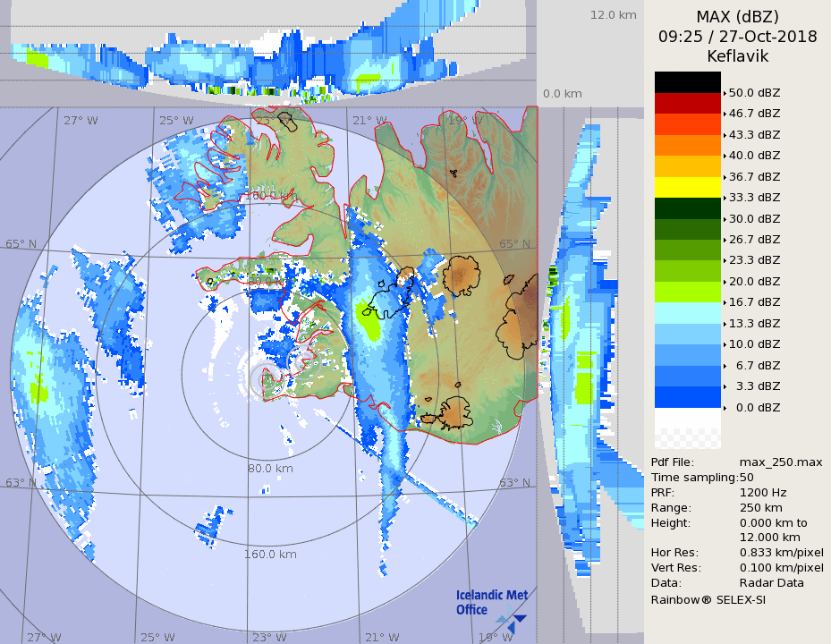
Task: Click the 09:25 / 27-Oct-2018 timestamp
Action: pyautogui.click(x=738, y=37)
